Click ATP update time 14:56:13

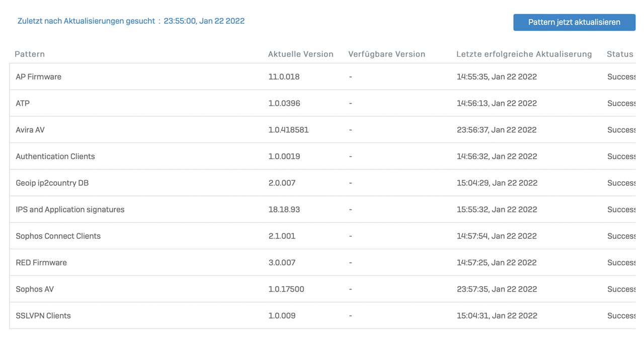tap(497, 103)
